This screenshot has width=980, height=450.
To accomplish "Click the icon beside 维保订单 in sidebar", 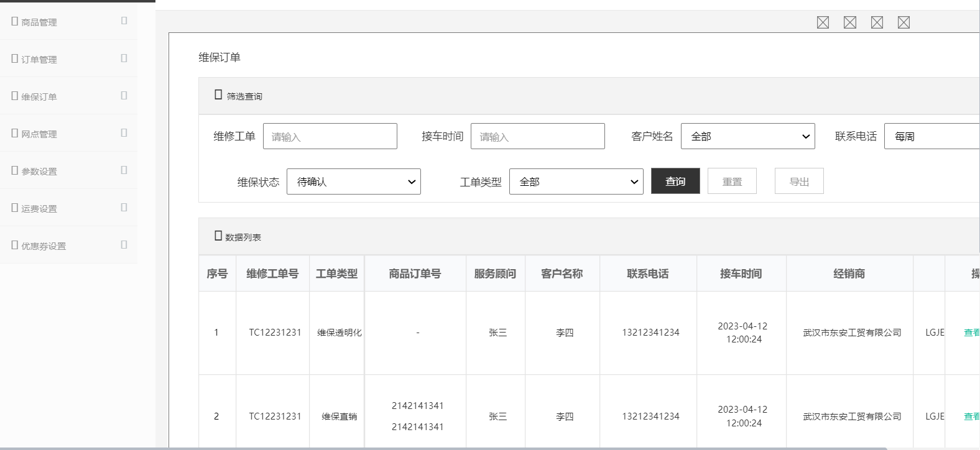I will click(14, 96).
